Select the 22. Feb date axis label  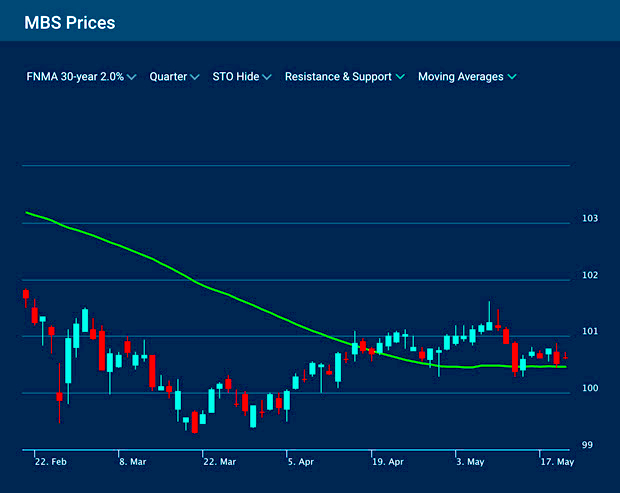point(50,463)
